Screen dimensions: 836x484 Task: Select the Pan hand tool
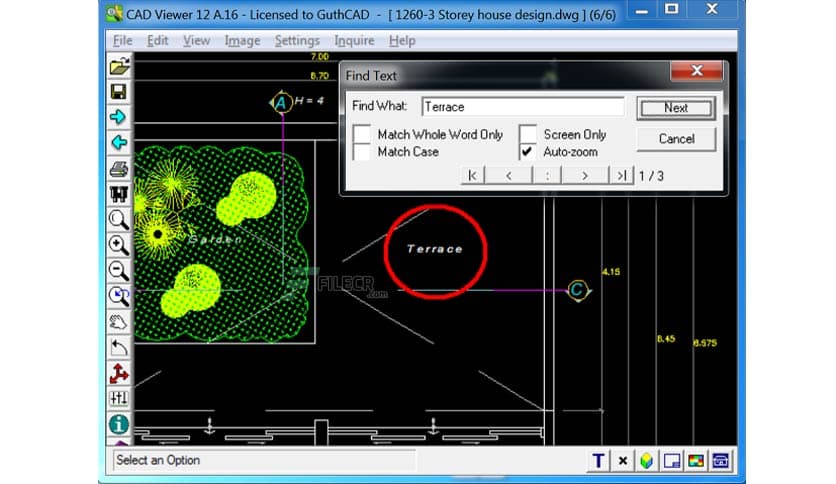[x=119, y=321]
